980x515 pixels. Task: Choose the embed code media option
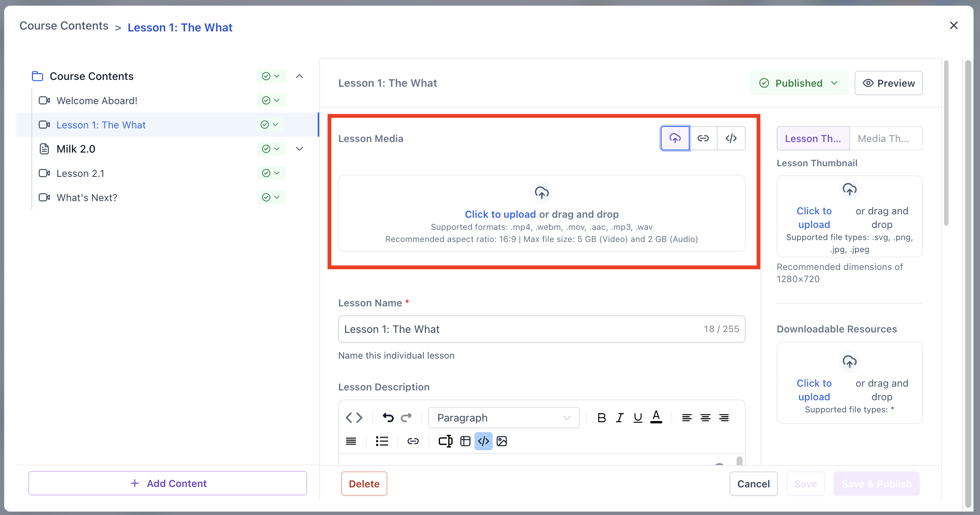[x=731, y=138]
